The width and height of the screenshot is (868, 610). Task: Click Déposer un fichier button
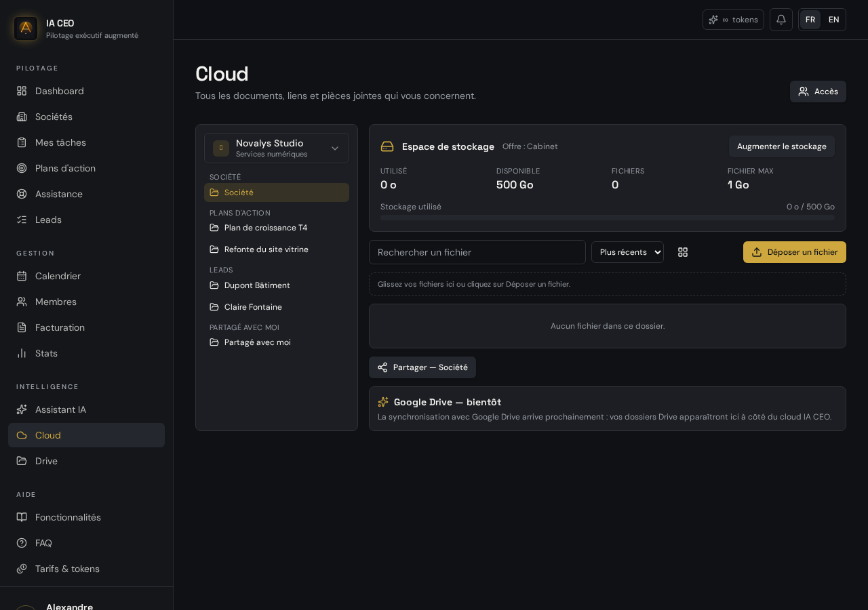coord(795,252)
